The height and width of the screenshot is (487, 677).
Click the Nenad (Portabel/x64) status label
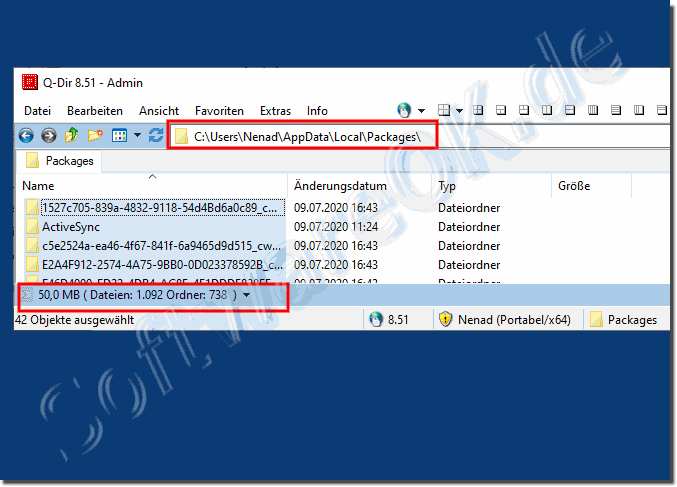(x=514, y=320)
